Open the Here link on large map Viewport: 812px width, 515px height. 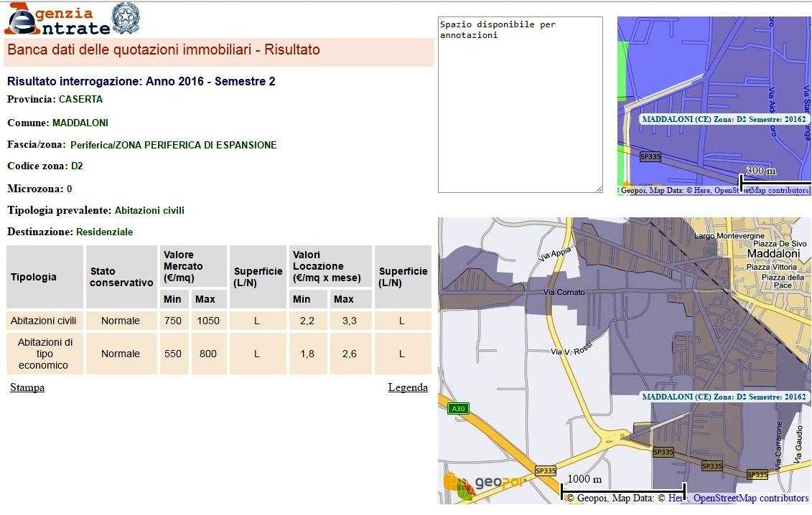[x=676, y=499]
